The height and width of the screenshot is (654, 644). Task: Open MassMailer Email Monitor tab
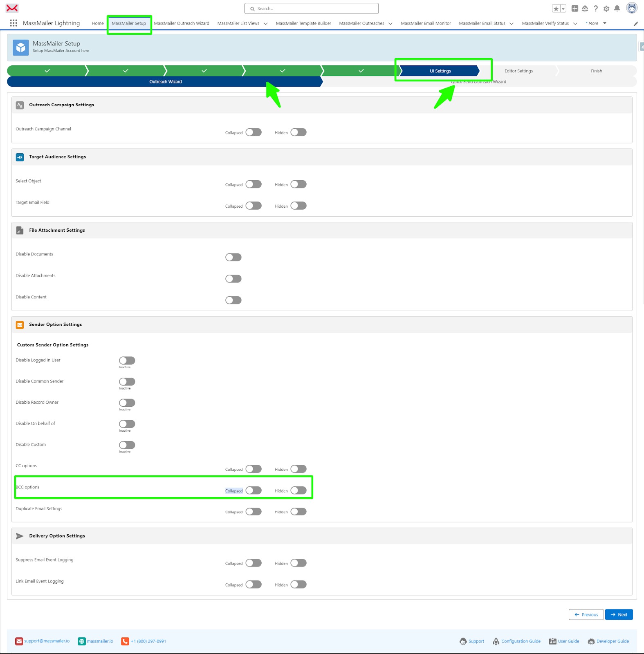click(426, 23)
